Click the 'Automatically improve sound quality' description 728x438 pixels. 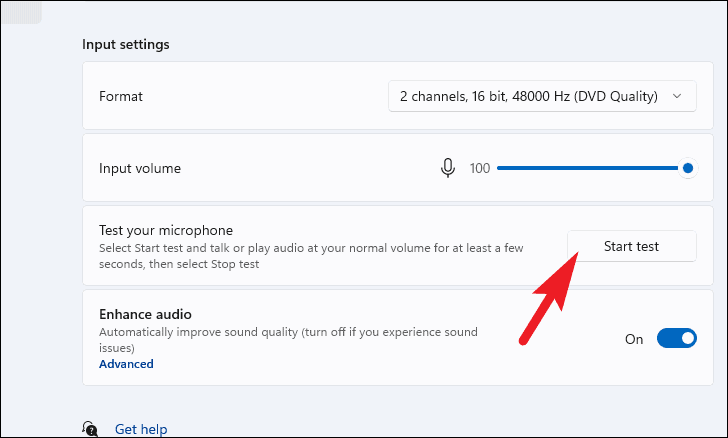coord(288,340)
